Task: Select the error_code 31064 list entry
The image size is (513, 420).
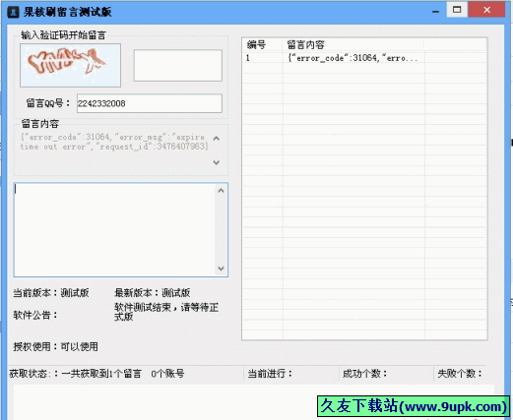Action: click(x=353, y=58)
